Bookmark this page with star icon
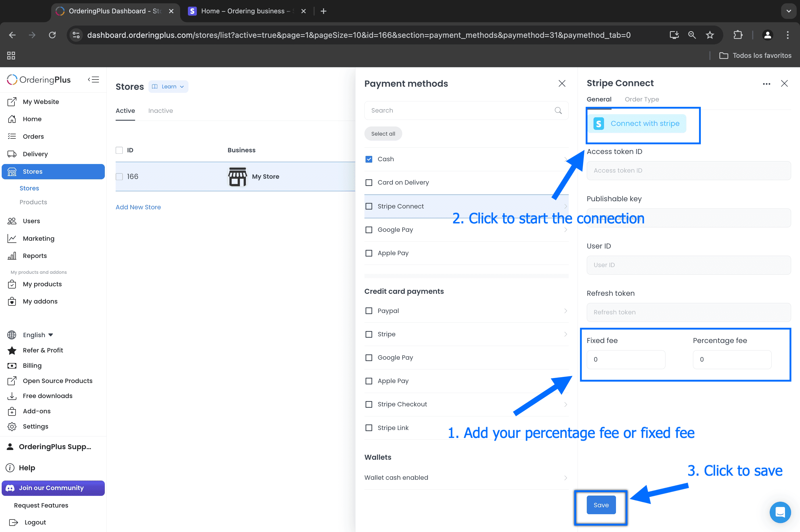Screen dimensions: 800x532 click(x=710, y=35)
